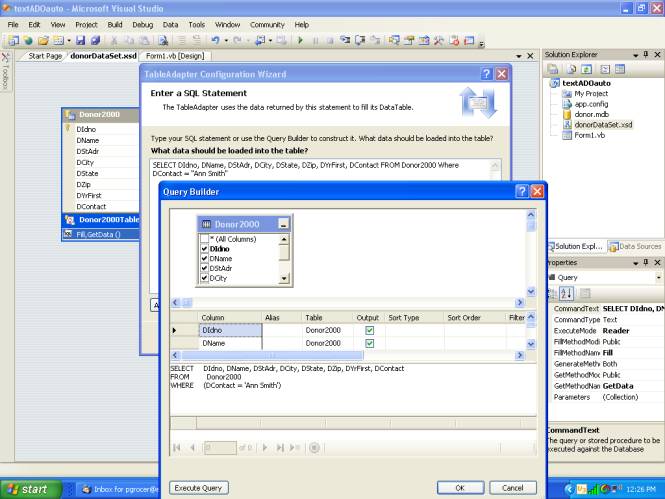Uncheck the DIdno column checkbox
This screenshot has height=499, width=665.
204,249
